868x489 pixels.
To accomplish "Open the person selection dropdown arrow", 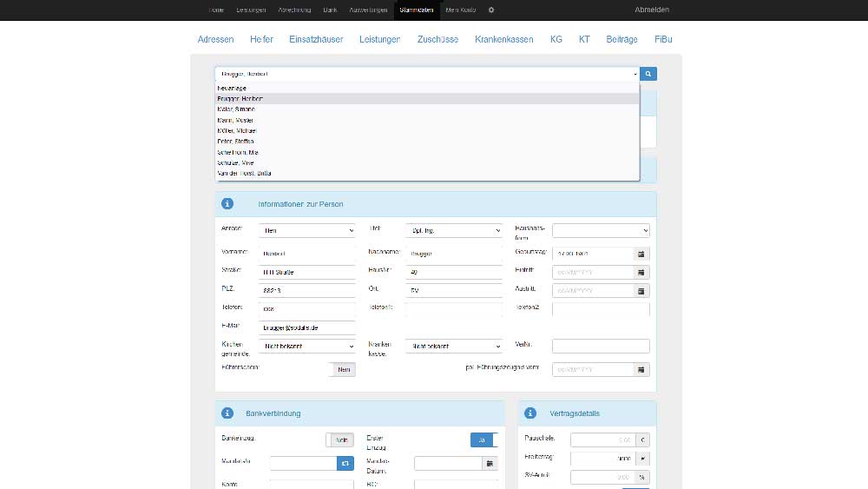I will tap(635, 74).
